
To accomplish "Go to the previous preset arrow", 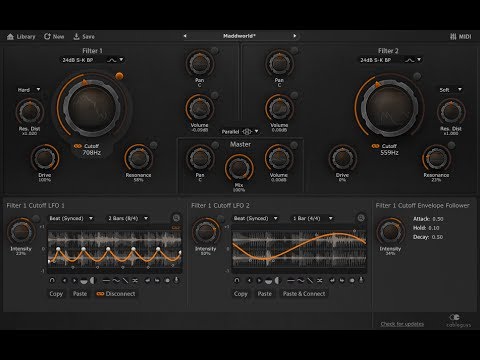I will 185,36.
